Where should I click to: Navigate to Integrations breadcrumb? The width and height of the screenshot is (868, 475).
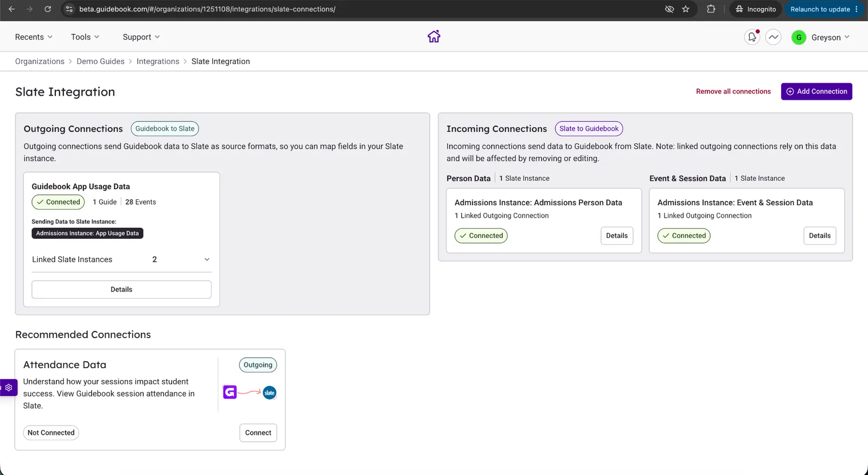click(x=158, y=61)
